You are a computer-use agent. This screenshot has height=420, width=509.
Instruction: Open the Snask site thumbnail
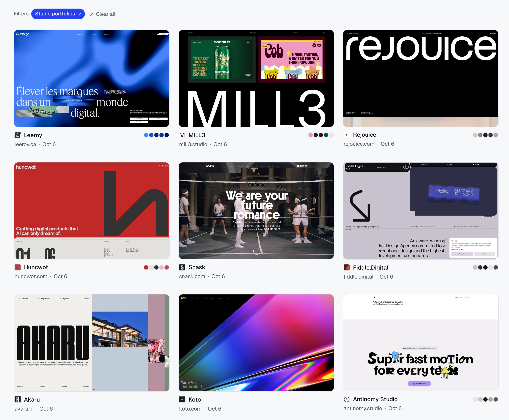[256, 210]
